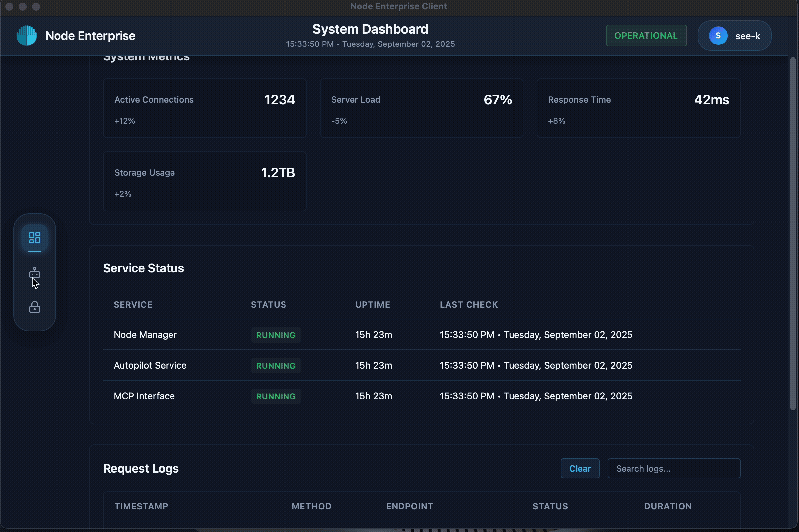This screenshot has height=532, width=799.
Task: Select the Storage Usage metric card
Action: tap(204, 182)
